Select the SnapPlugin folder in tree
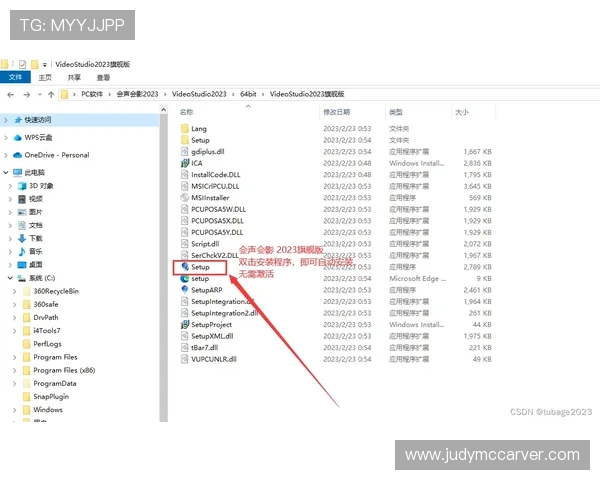 [x=51, y=396]
